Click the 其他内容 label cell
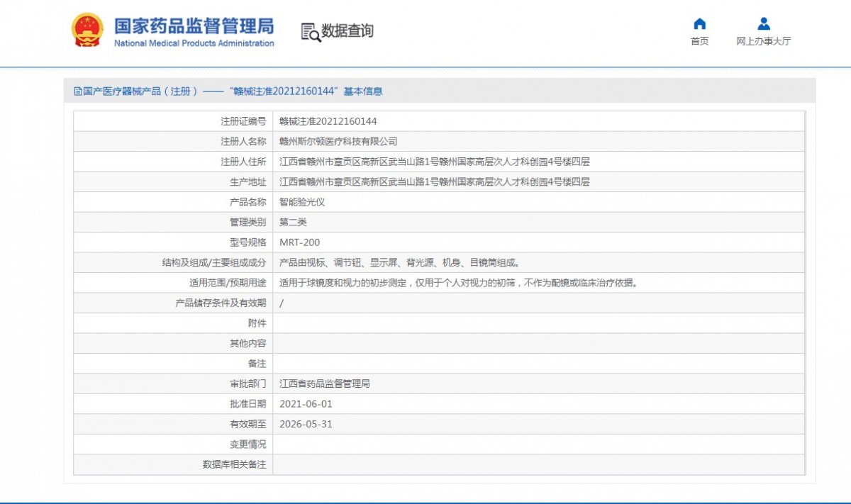The image size is (851, 504). point(173,344)
